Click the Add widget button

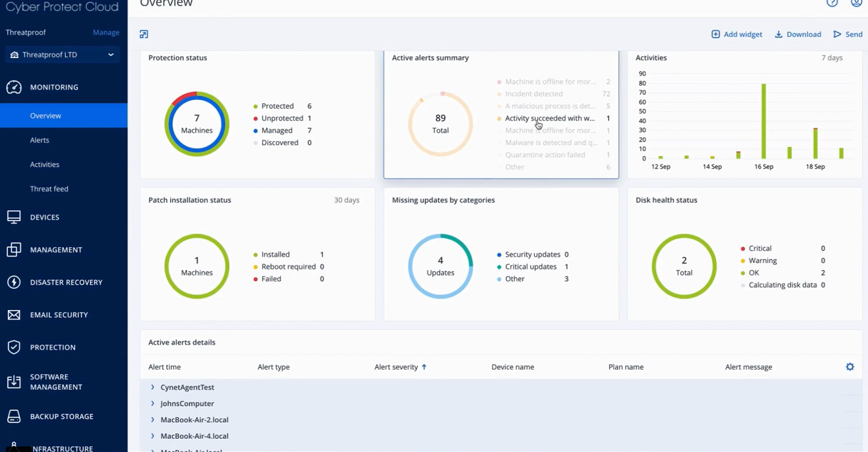[x=736, y=34]
